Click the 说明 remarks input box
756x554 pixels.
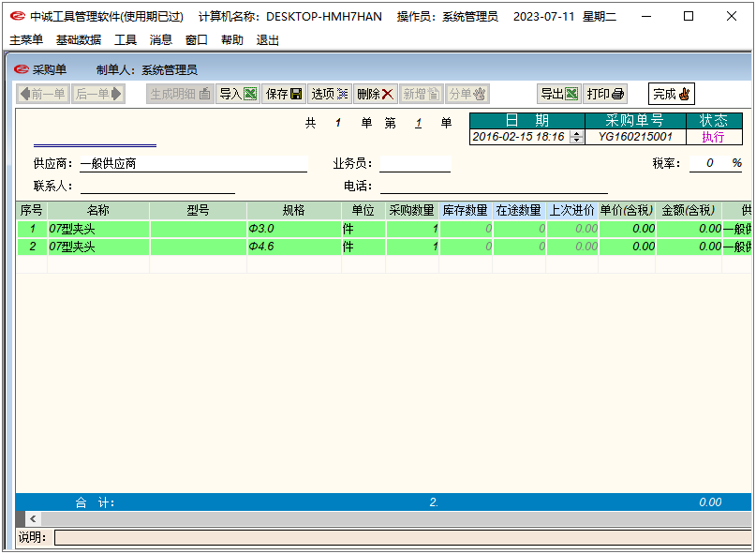[403, 537]
